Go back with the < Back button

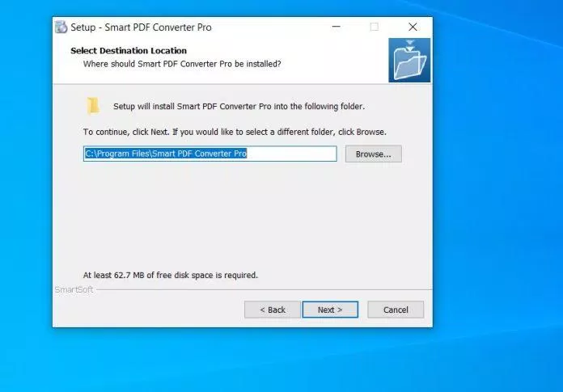click(272, 310)
